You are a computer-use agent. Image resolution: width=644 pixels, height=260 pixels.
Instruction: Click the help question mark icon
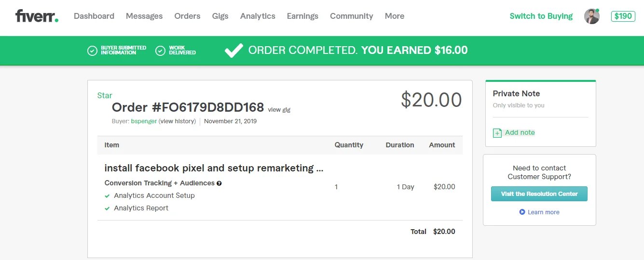tap(219, 183)
